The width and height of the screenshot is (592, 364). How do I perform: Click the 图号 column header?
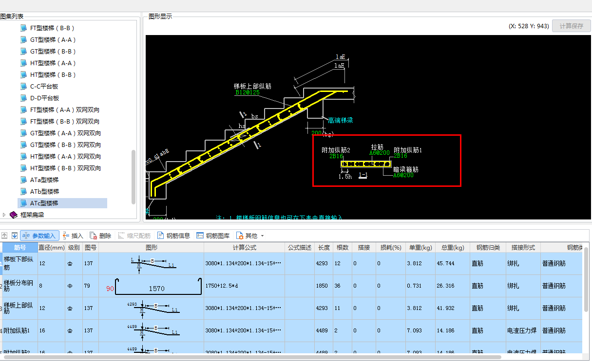[x=91, y=247]
